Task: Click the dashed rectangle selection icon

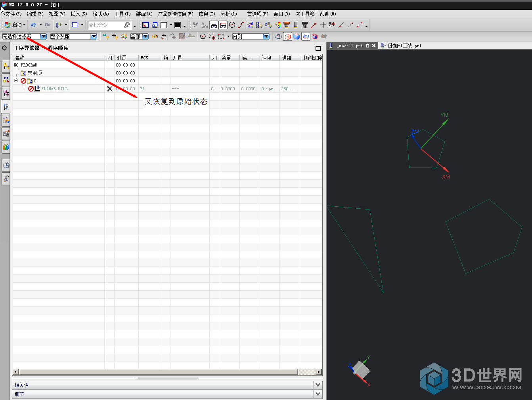Action: tap(221, 36)
